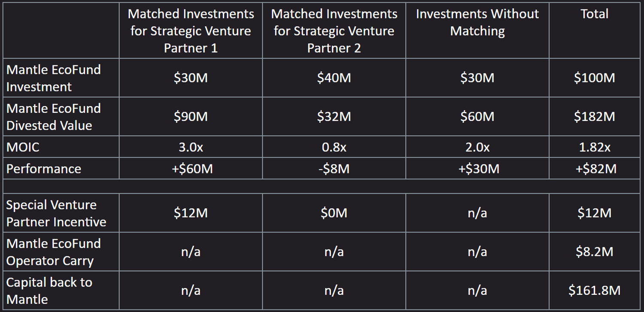Click the MOIC row label
644x312 pixels.
point(23,147)
